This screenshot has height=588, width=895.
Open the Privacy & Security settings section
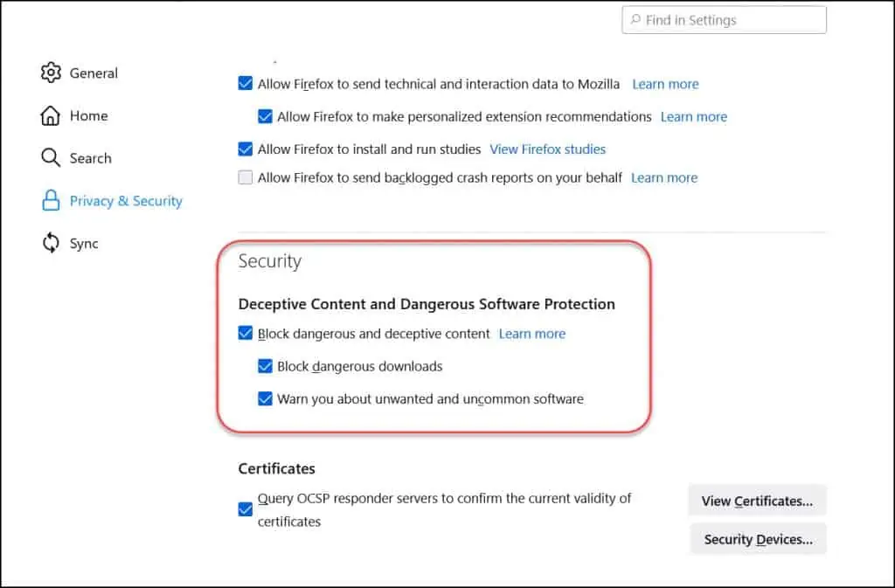point(126,201)
